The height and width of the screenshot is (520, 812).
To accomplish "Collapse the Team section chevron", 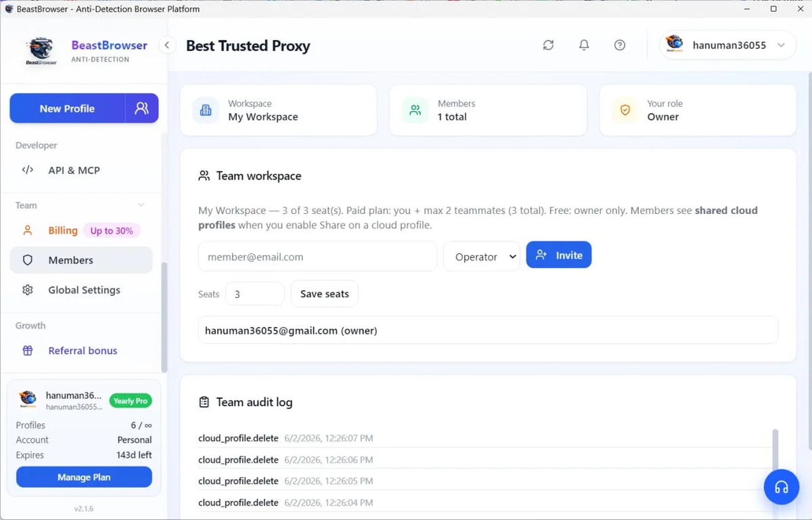I will 141,205.
